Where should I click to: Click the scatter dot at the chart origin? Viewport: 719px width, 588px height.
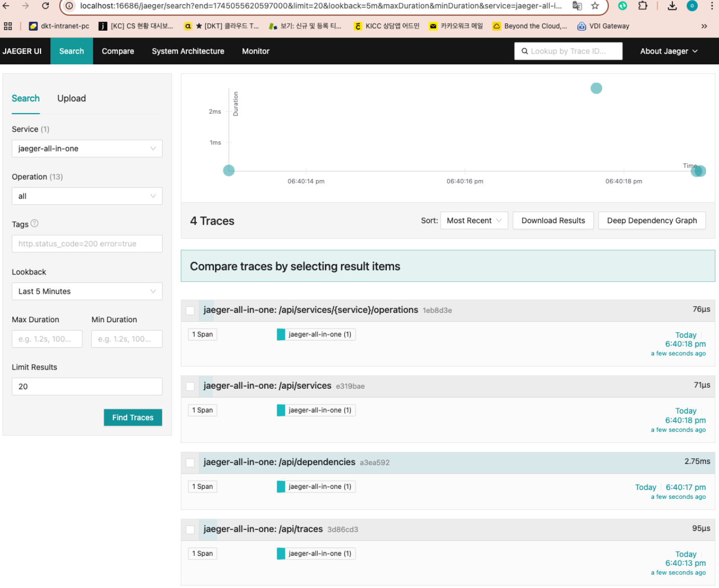(228, 170)
